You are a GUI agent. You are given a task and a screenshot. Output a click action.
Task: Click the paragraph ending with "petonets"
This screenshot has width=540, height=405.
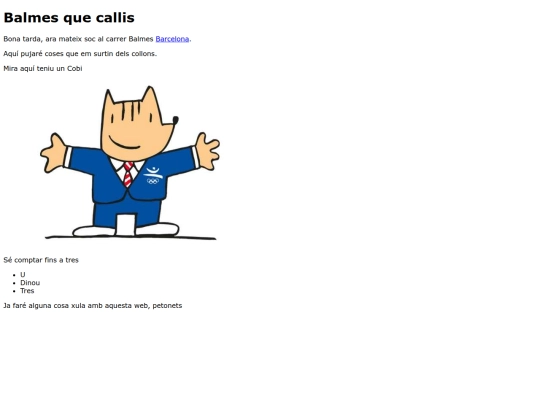[x=93, y=305]
